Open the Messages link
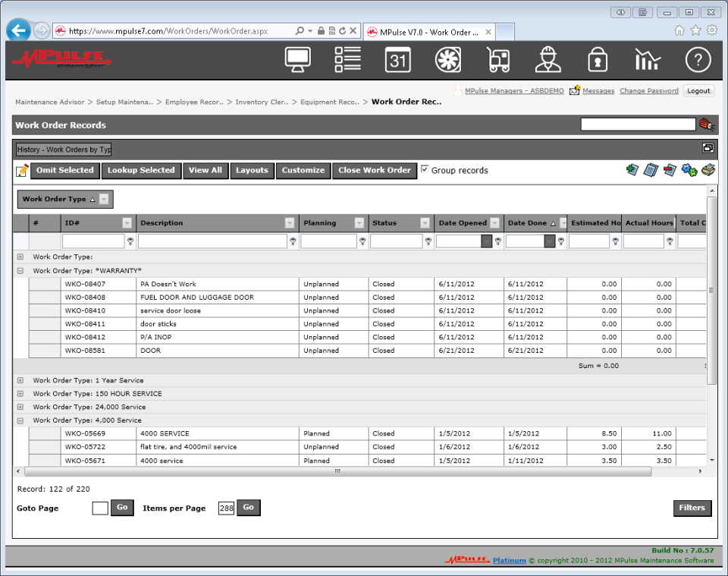728x576 pixels. coord(598,90)
